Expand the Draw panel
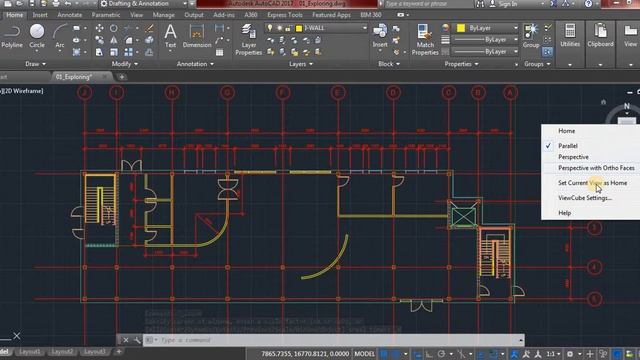Screen dimensions: 640x360 [35, 64]
